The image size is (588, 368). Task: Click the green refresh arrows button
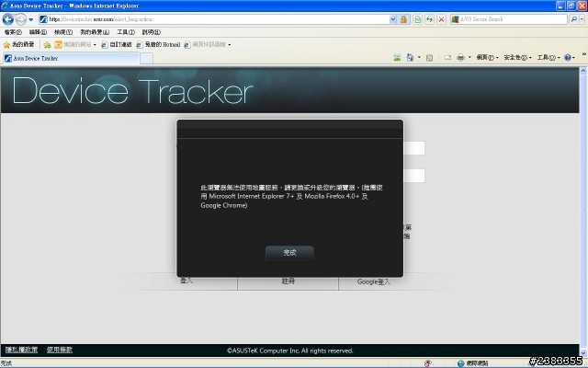click(429, 19)
